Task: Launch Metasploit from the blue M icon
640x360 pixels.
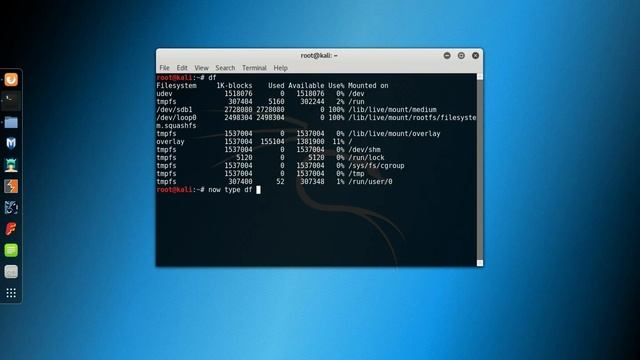Action: tap(11, 143)
